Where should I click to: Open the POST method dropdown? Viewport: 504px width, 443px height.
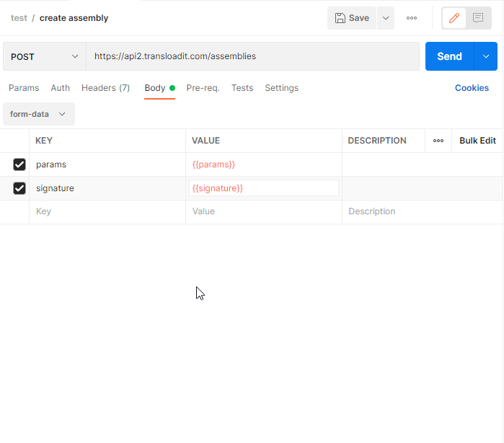coord(45,56)
